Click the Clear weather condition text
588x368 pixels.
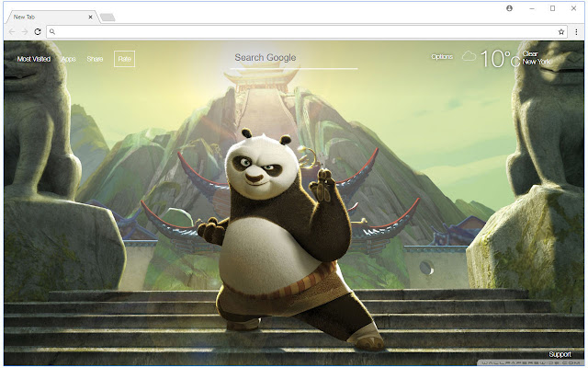coord(530,53)
